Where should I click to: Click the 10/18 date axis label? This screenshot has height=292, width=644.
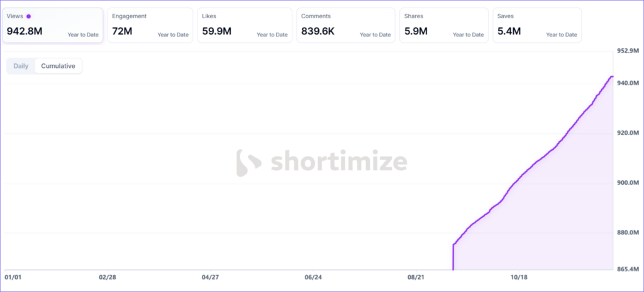[519, 277]
